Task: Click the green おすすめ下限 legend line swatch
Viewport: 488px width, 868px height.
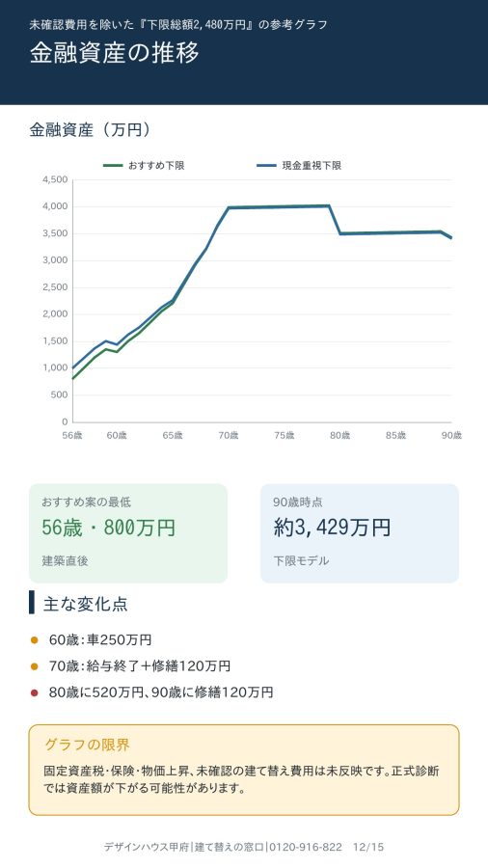Action: point(113,166)
